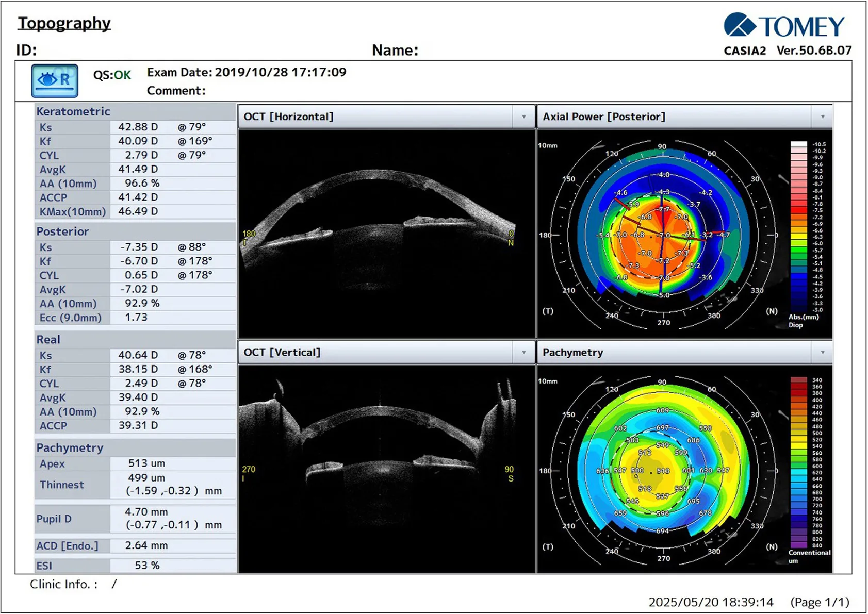Select the Real Ks value 40.64 D

pos(138,355)
